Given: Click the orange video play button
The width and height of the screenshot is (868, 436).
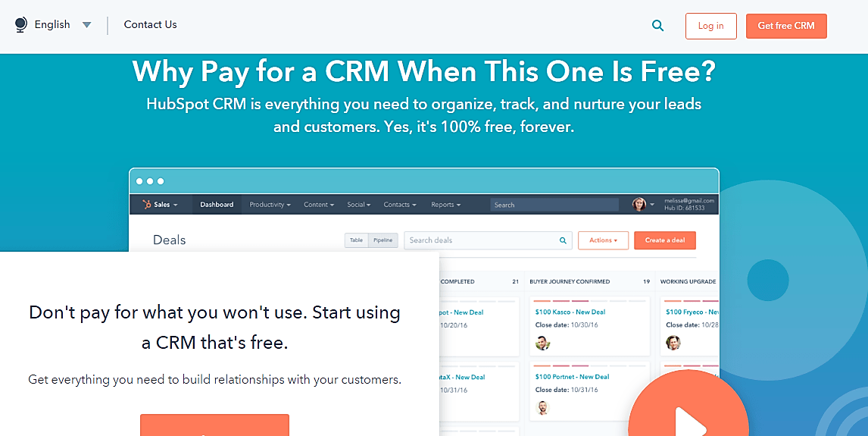Looking at the screenshot, I should [x=688, y=403].
